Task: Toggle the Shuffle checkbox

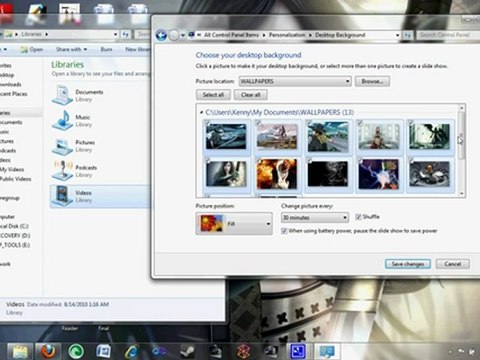Action: tap(358, 217)
